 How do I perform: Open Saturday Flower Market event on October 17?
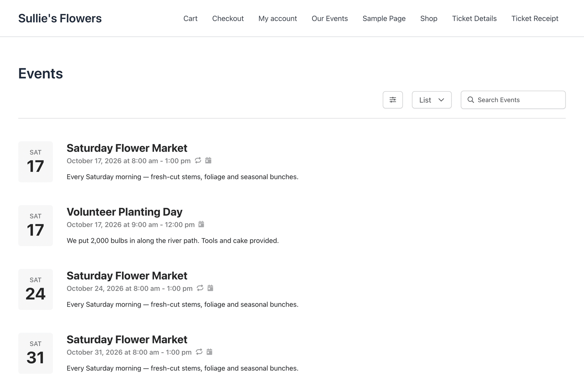click(127, 148)
